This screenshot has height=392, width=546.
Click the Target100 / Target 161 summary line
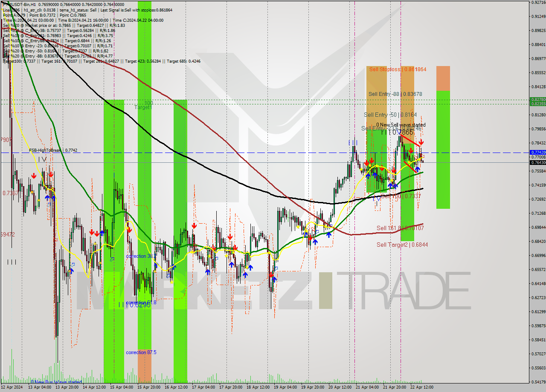point(102,61)
